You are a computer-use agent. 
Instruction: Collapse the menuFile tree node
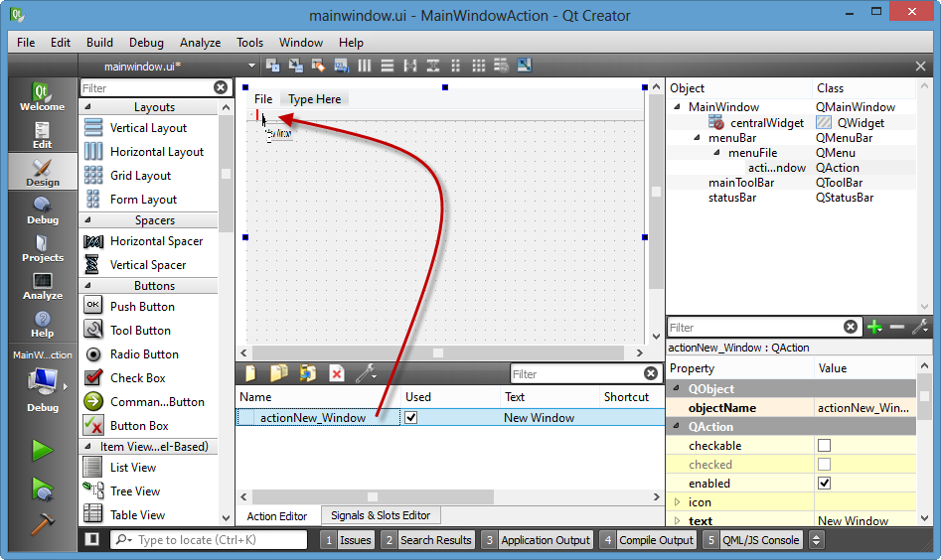tap(717, 152)
